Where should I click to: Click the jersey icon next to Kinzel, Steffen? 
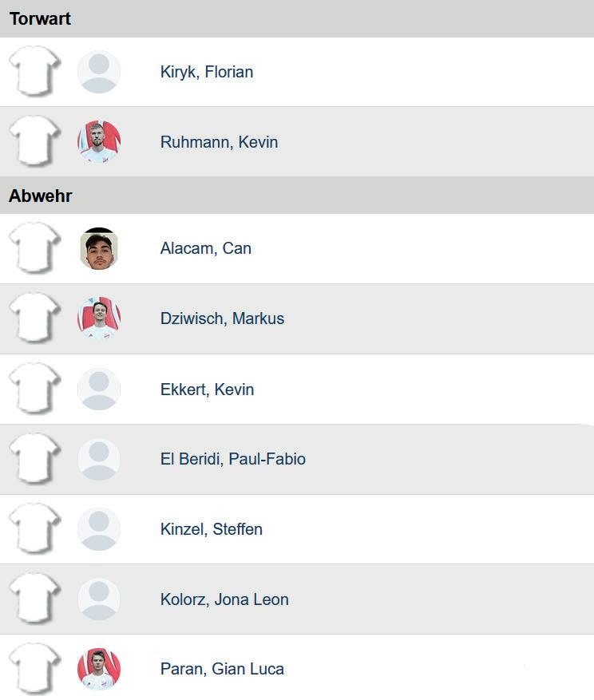pyautogui.click(x=35, y=529)
